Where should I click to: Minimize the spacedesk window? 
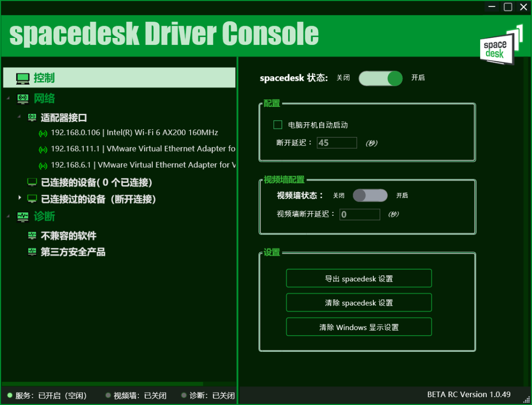tap(492, 7)
